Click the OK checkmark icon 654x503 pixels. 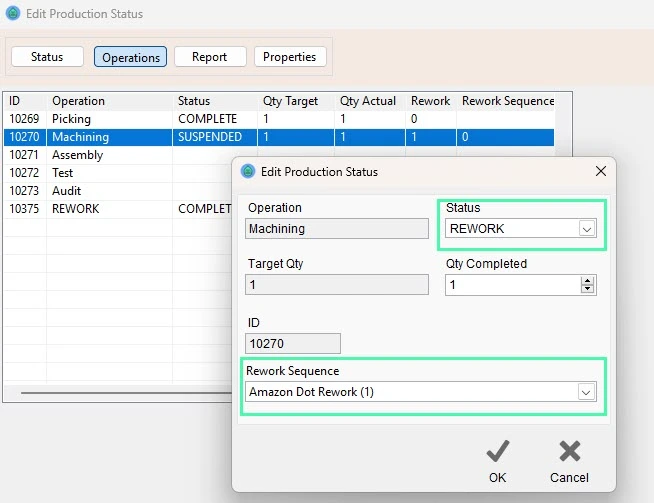click(x=497, y=451)
